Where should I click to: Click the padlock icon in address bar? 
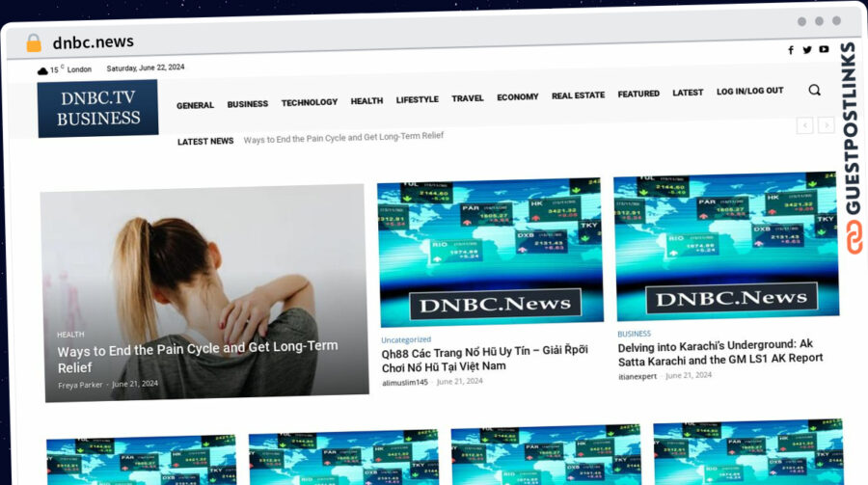tap(34, 42)
